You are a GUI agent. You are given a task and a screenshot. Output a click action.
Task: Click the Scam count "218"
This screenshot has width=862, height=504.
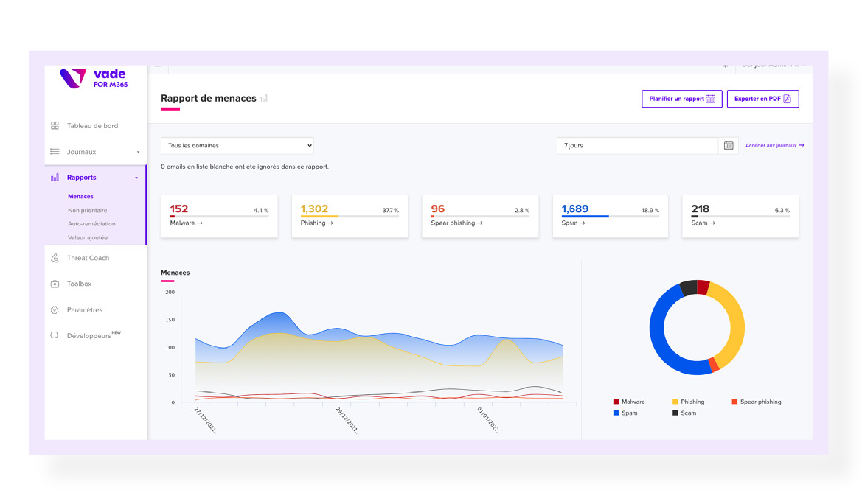(x=701, y=209)
